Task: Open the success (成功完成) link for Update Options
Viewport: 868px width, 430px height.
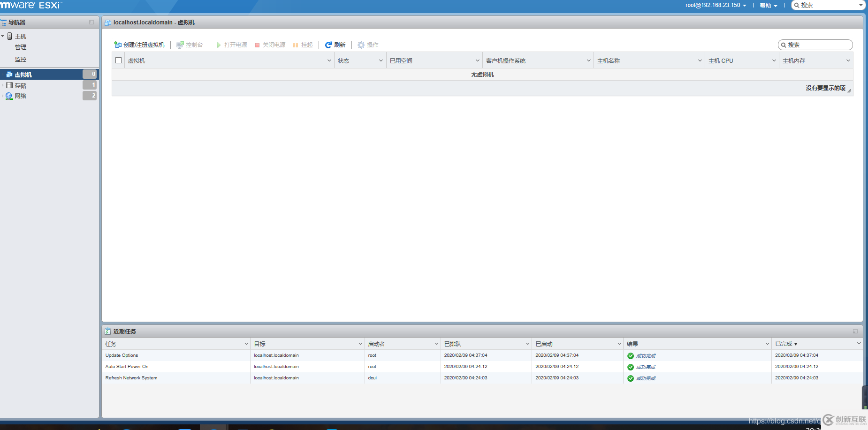Action: [x=646, y=356]
